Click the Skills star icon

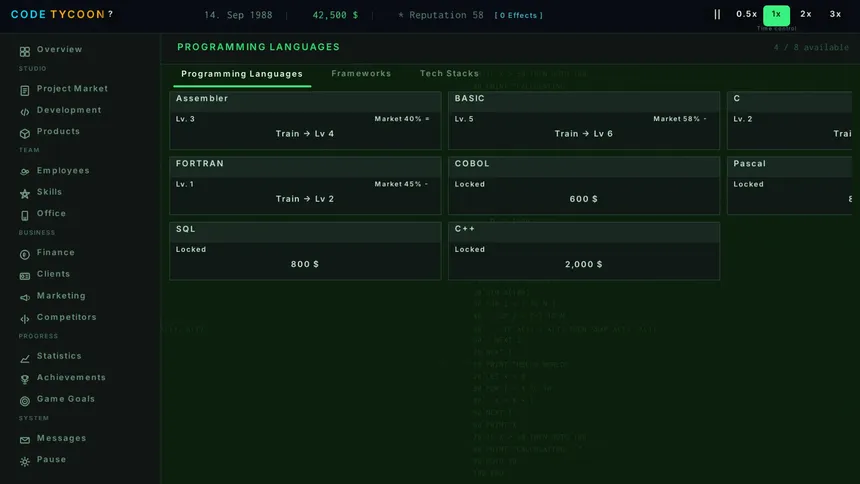(25, 194)
